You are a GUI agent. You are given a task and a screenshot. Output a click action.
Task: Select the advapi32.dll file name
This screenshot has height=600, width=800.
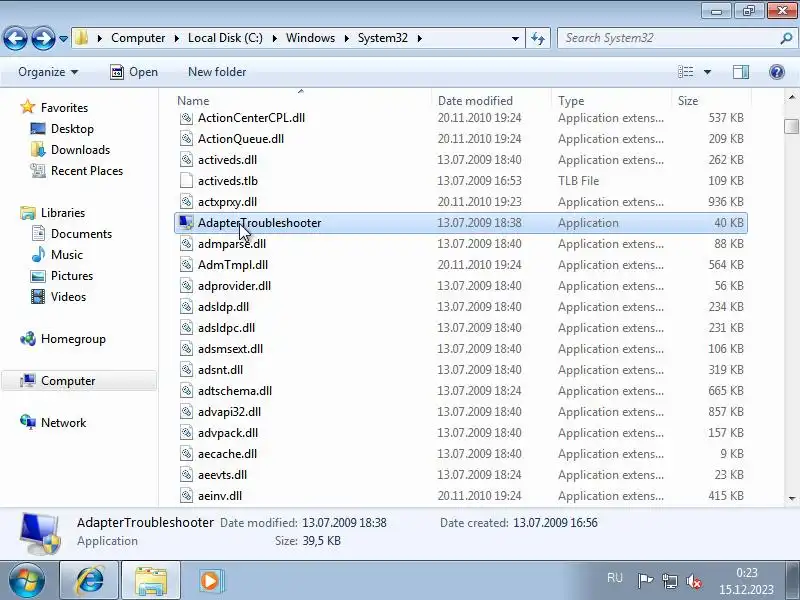229,412
